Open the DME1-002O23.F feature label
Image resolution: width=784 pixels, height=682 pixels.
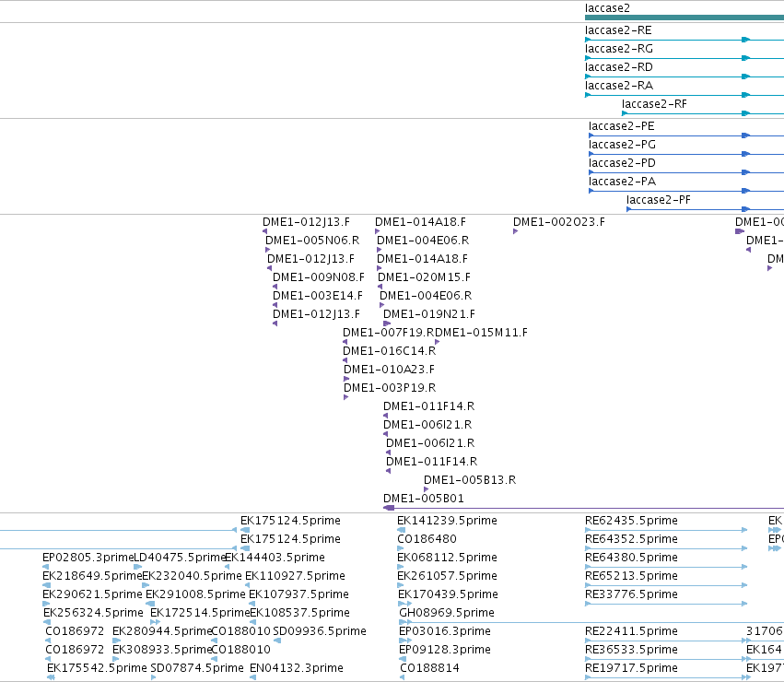[559, 222]
